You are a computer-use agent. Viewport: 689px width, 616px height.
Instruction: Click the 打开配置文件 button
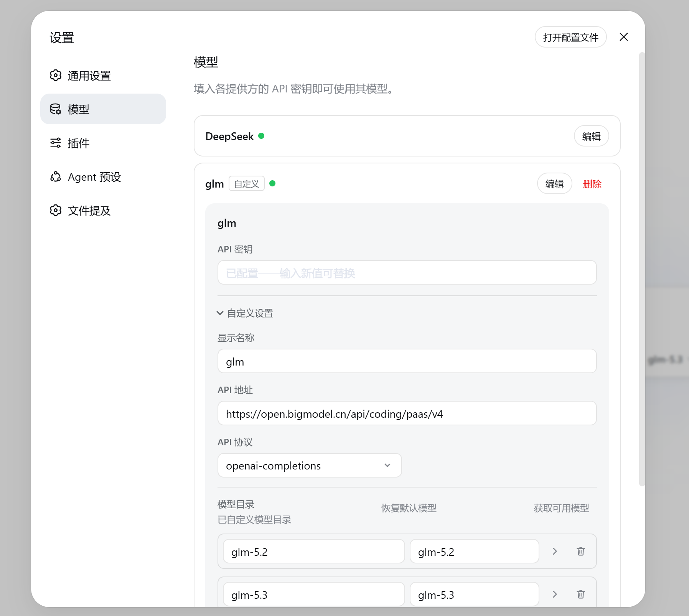pyautogui.click(x=570, y=37)
